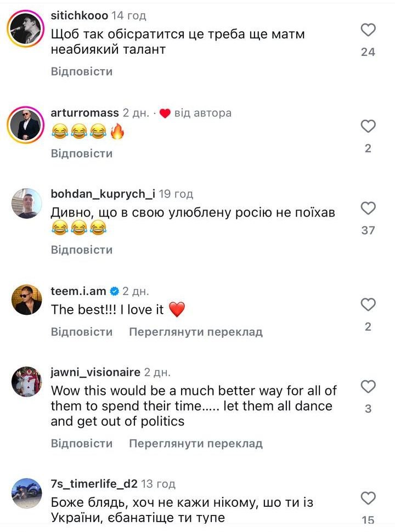Screen dimensions: 395x532
Task: Click the verified badge next to teem.i.am
Action: 115,291
